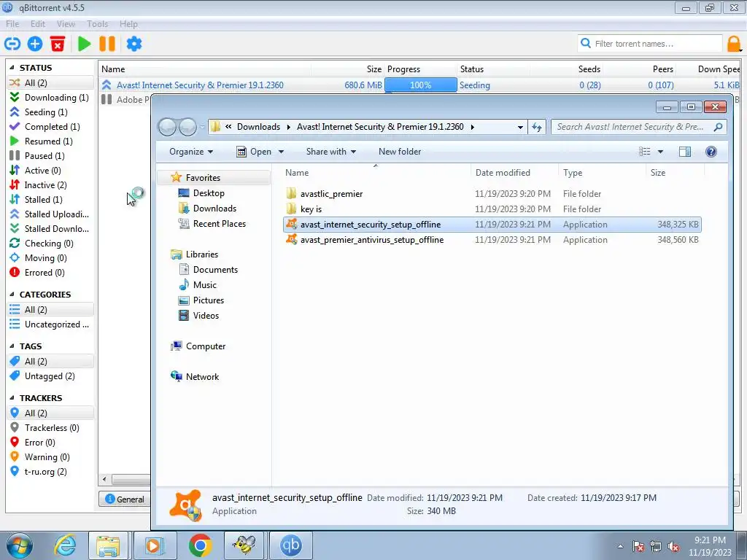The width and height of the screenshot is (747, 560).
Task: Open the General tab at bottom of qBittorrent
Action: (125, 499)
